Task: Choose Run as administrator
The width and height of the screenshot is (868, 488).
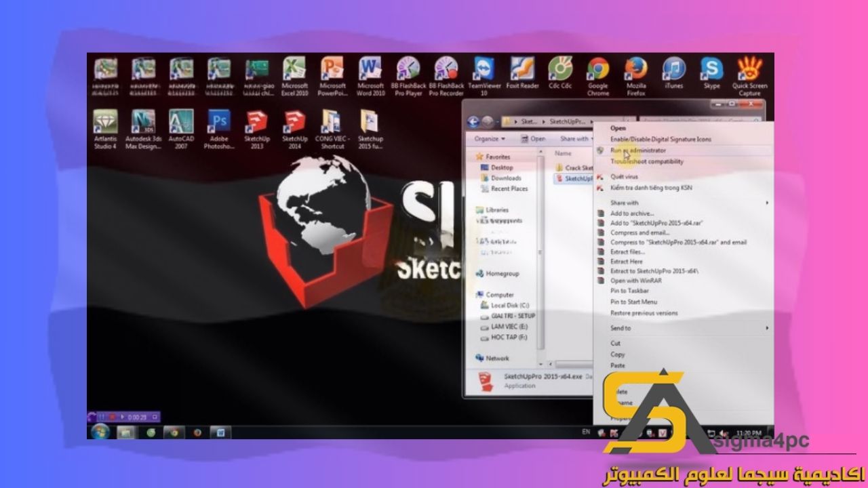Action: click(638, 150)
